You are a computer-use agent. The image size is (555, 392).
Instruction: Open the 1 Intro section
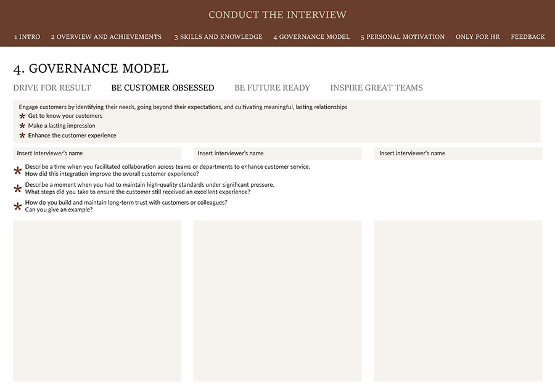(x=27, y=37)
